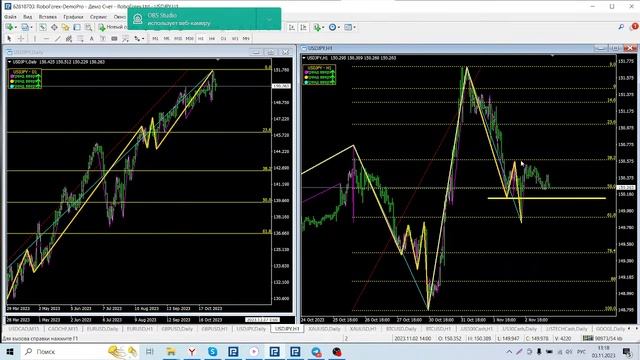The height and width of the screenshot is (360, 640).
Task: Toggle the Market Watch panel icon
Action: coord(43,27)
